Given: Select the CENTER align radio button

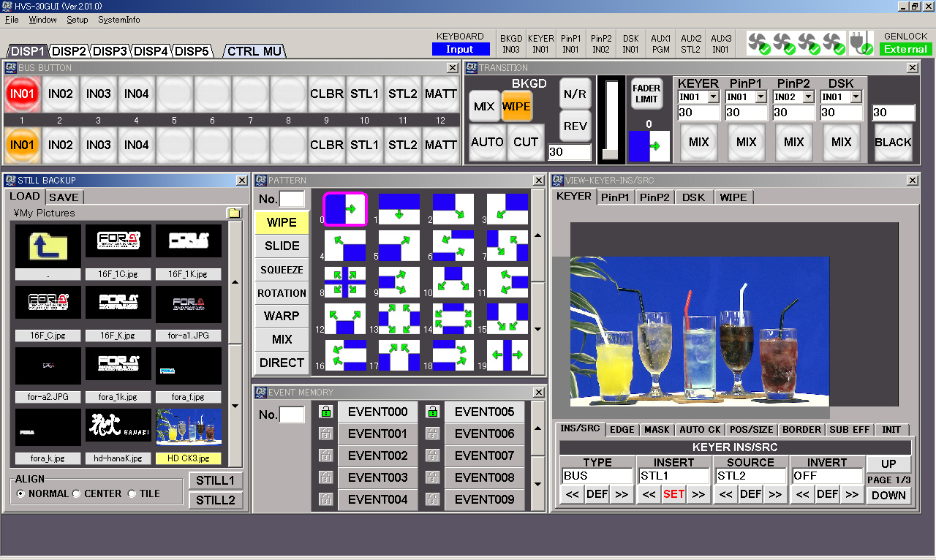Looking at the screenshot, I should 76,493.
